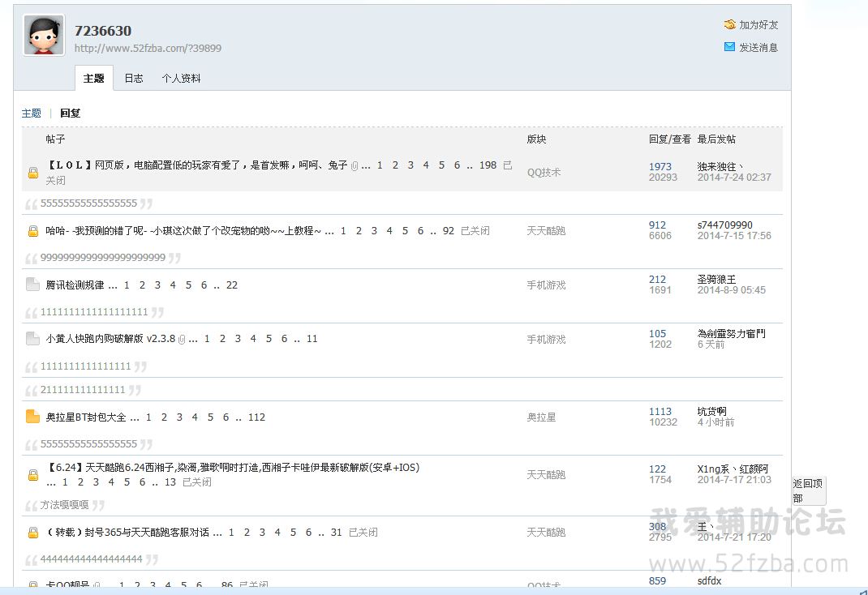Open last poster 独来独往、 profile
Viewport: 868px width, 595px height.
click(720, 166)
